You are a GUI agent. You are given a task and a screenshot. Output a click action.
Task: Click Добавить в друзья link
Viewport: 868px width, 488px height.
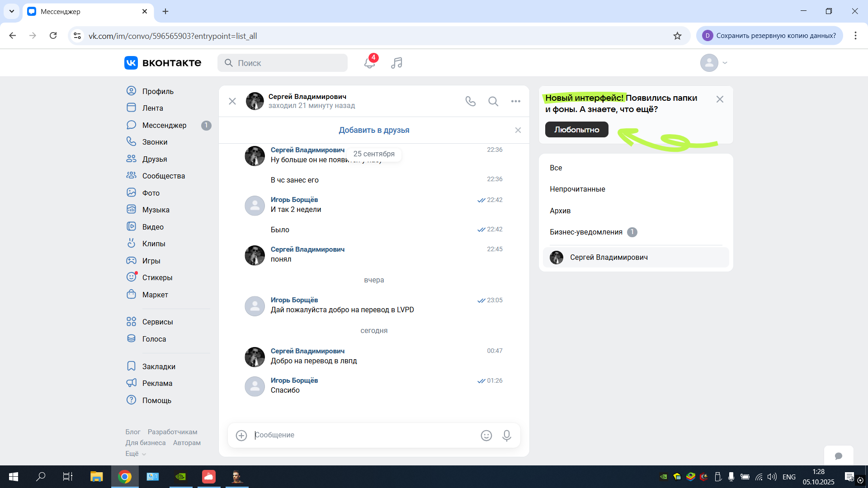click(374, 130)
